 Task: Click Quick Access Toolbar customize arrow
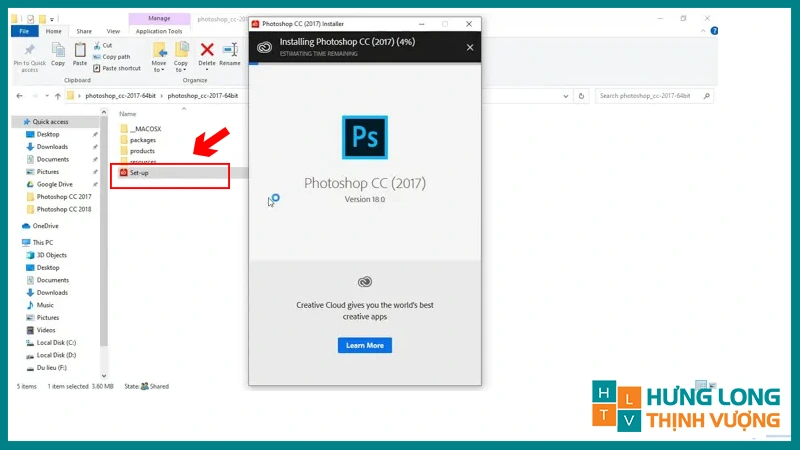(52, 19)
